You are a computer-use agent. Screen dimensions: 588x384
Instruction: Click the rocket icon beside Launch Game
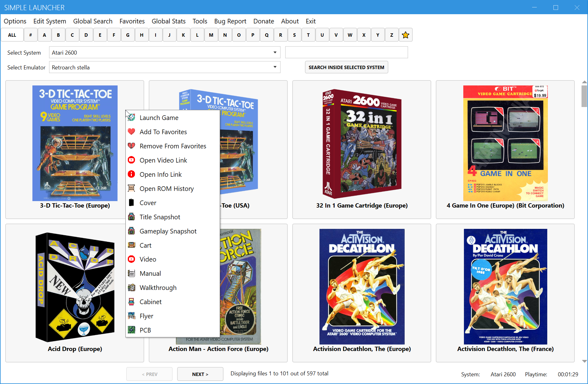click(131, 118)
